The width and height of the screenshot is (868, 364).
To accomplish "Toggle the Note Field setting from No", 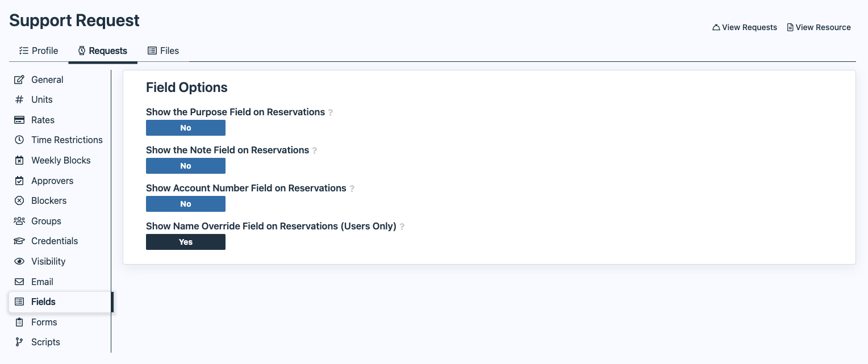I will (186, 166).
